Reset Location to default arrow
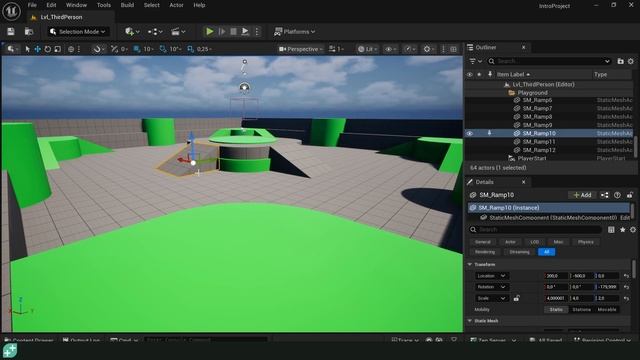Screen dimensions: 640x360 point(627,276)
